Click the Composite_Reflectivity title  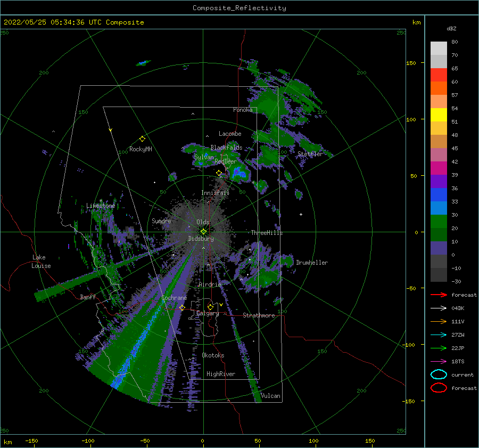(x=240, y=8)
